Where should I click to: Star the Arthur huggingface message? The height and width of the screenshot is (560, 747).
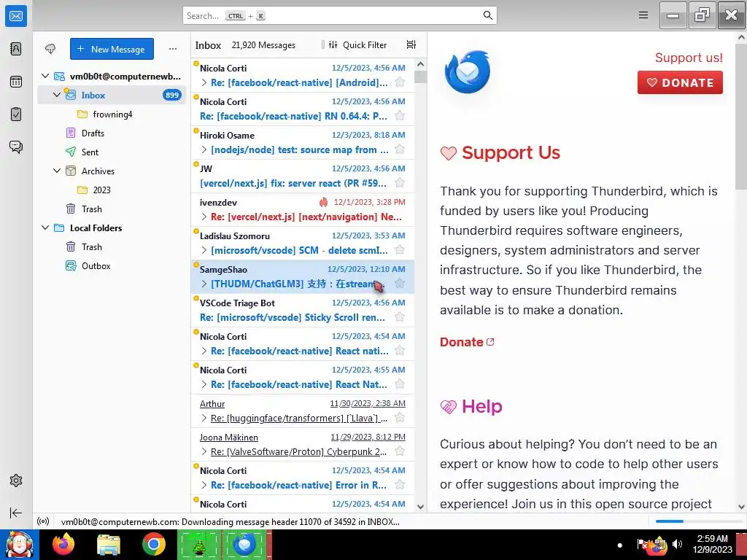(x=400, y=418)
